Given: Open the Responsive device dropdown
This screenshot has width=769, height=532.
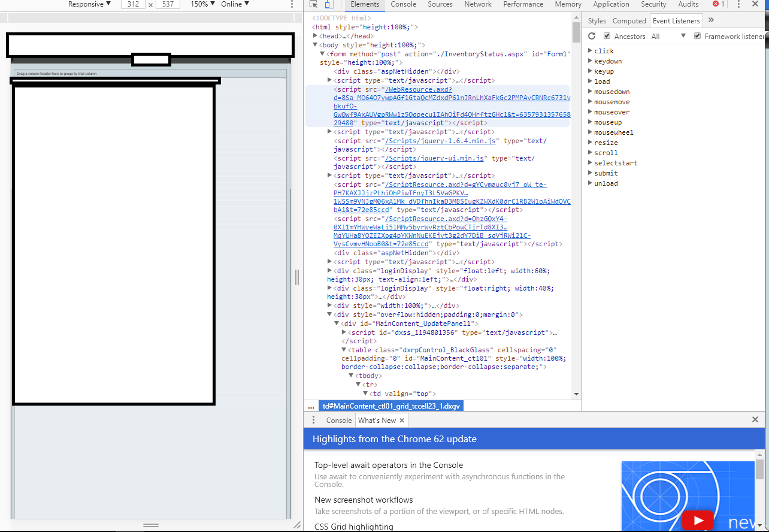Looking at the screenshot, I should (89, 4).
